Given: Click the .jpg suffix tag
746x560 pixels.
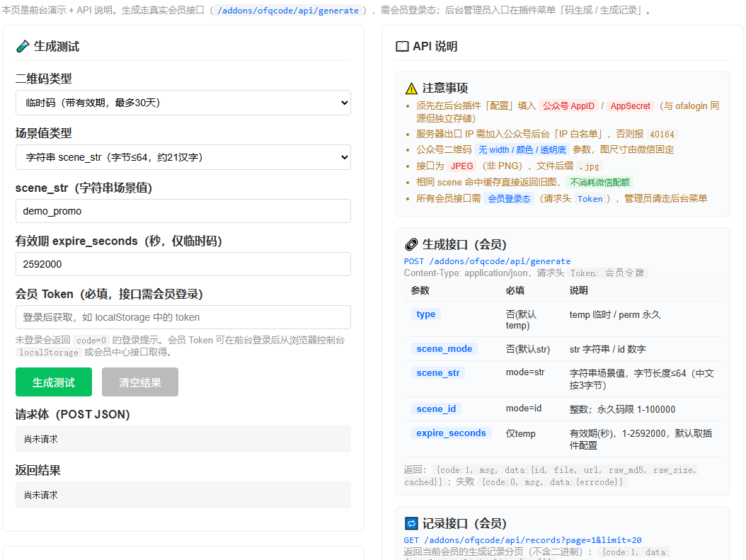Looking at the screenshot, I should pyautogui.click(x=590, y=166).
